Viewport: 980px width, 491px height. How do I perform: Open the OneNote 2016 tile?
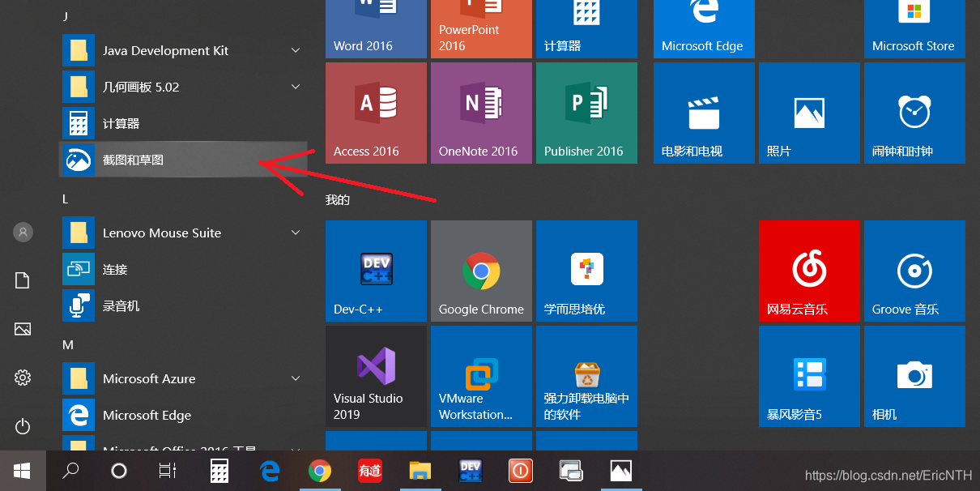pyautogui.click(x=481, y=113)
